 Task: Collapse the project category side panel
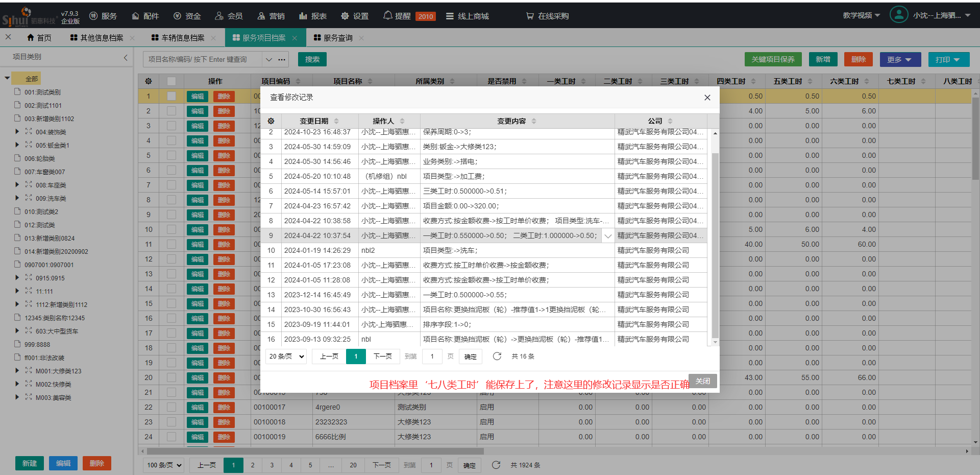click(x=126, y=57)
